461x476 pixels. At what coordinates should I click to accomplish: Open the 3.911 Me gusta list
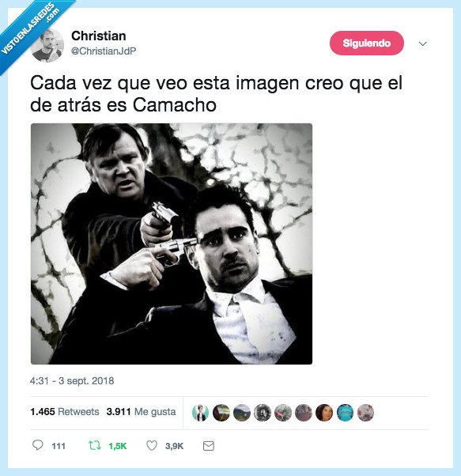click(141, 412)
